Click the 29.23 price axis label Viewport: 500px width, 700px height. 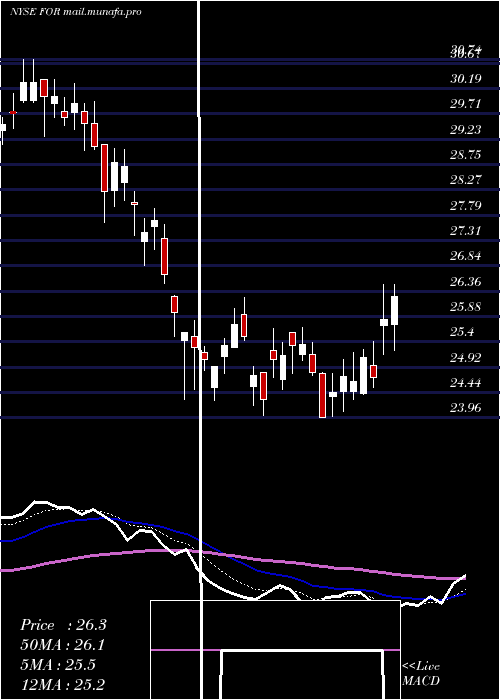(x=466, y=130)
